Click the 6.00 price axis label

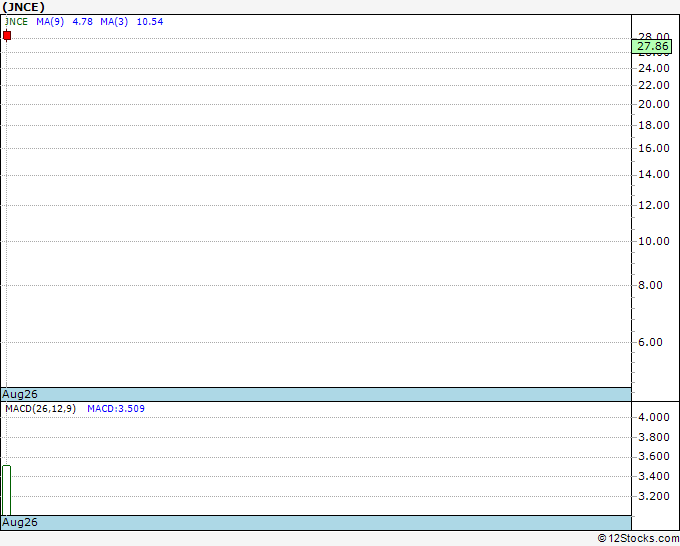click(x=650, y=342)
